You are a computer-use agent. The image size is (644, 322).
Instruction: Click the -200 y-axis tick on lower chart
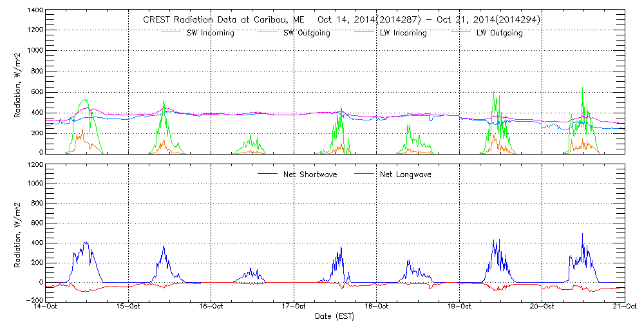tap(33, 301)
